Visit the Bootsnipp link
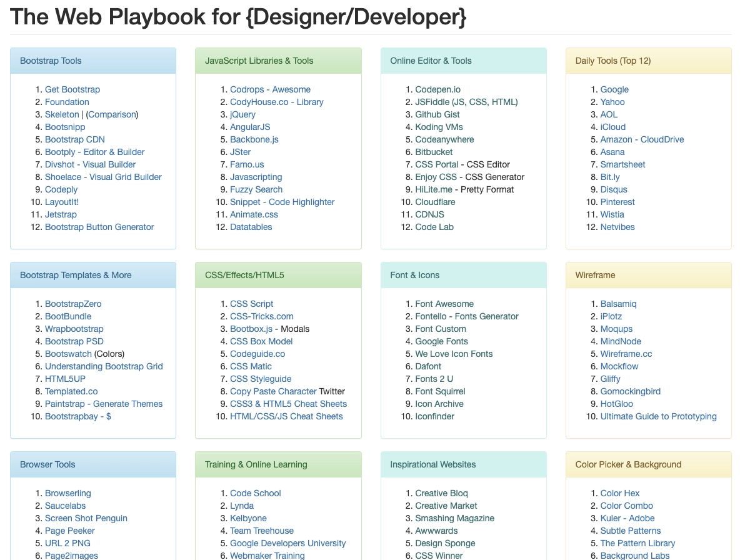This screenshot has width=745, height=560. point(65,127)
